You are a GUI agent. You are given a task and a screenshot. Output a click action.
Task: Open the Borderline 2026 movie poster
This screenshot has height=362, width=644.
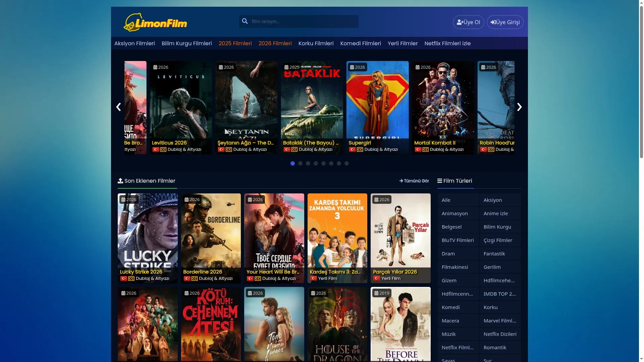211,238
